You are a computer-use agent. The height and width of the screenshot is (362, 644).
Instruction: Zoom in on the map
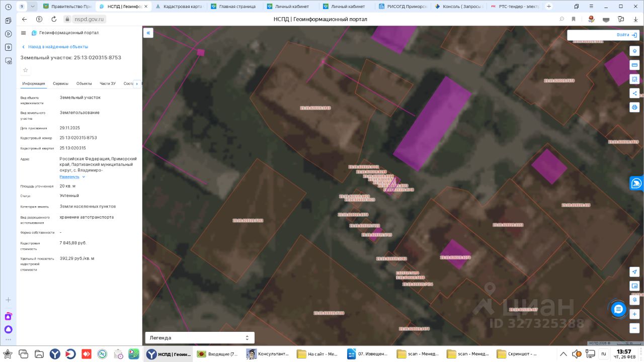pyautogui.click(x=634, y=314)
